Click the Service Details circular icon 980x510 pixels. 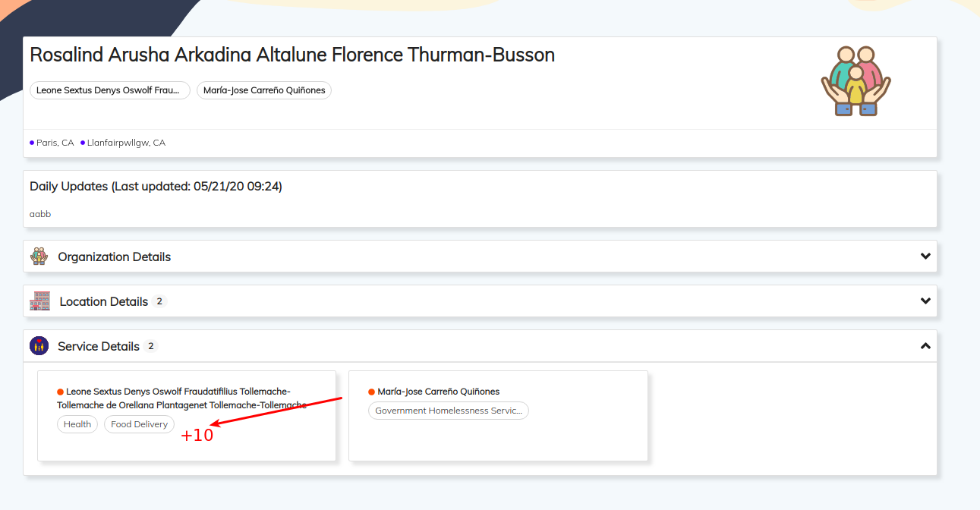(x=38, y=345)
